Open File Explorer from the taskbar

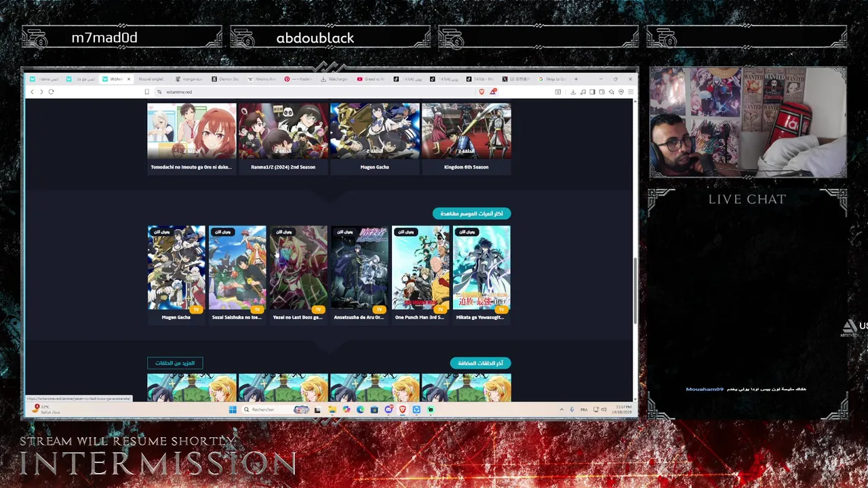click(332, 409)
